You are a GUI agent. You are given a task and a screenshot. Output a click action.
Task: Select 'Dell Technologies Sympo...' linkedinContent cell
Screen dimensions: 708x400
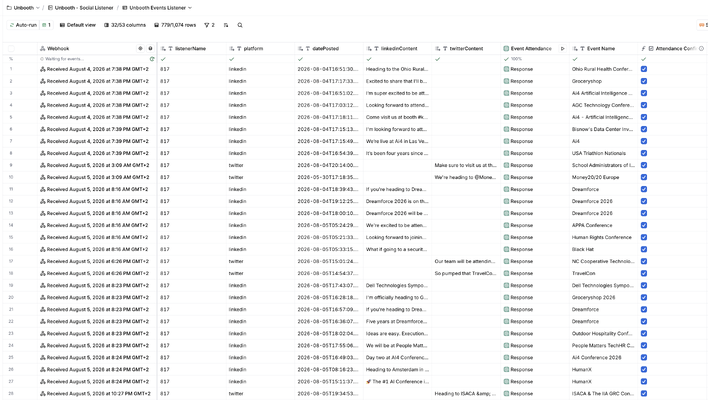pos(397,285)
